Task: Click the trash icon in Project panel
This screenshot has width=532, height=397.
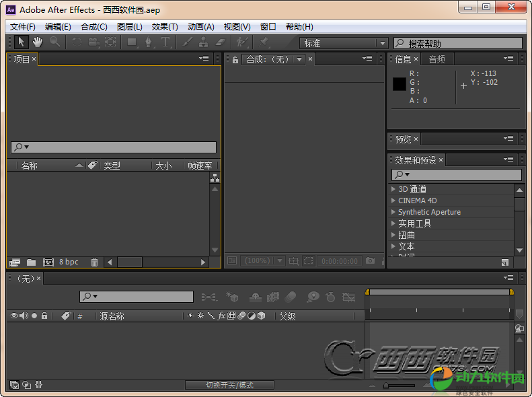Action: (x=94, y=262)
